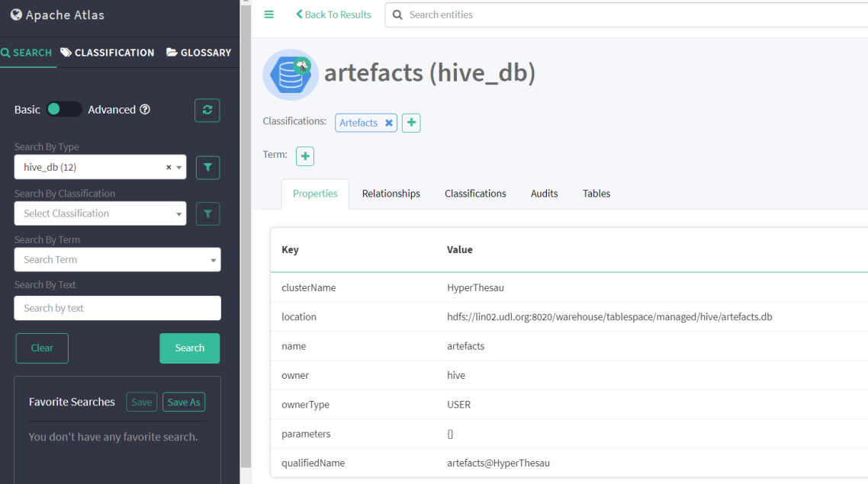Click the Search by text field
Viewport: 868px width, 484px height.
pos(117,308)
